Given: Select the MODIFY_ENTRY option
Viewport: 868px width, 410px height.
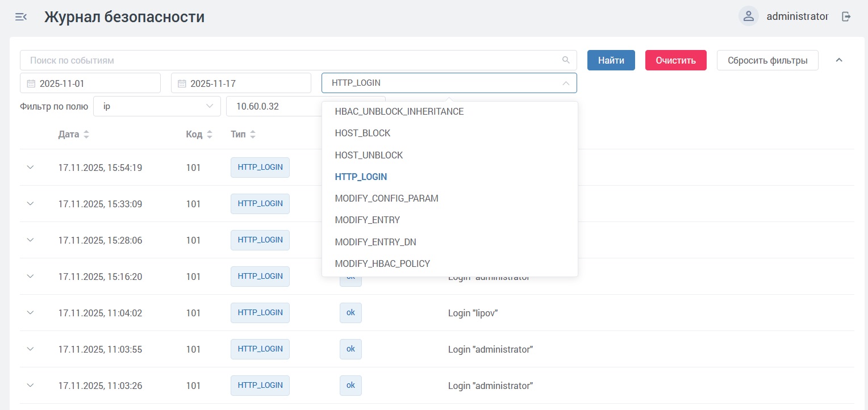Looking at the screenshot, I should point(450,220).
